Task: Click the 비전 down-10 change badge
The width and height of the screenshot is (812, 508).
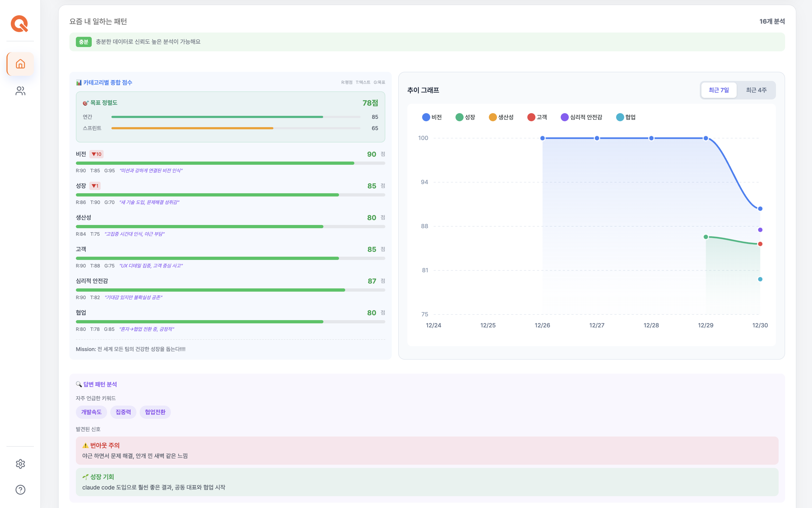Action: pos(97,154)
